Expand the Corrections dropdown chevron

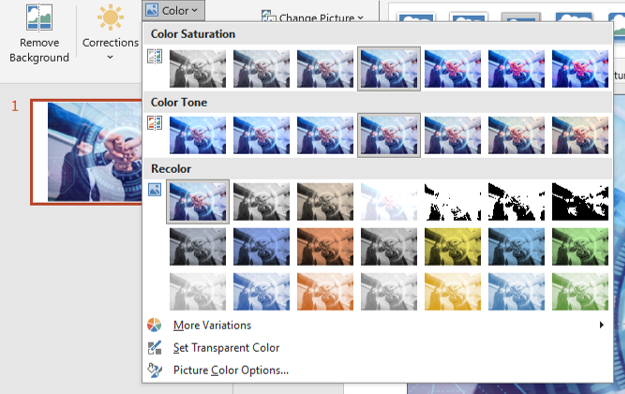(110, 57)
